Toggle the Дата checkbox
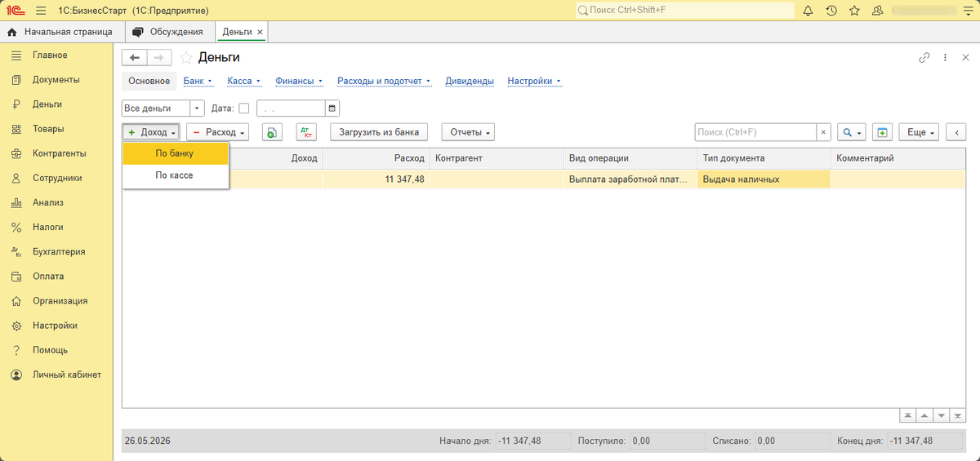This screenshot has width=980, height=461. click(243, 108)
